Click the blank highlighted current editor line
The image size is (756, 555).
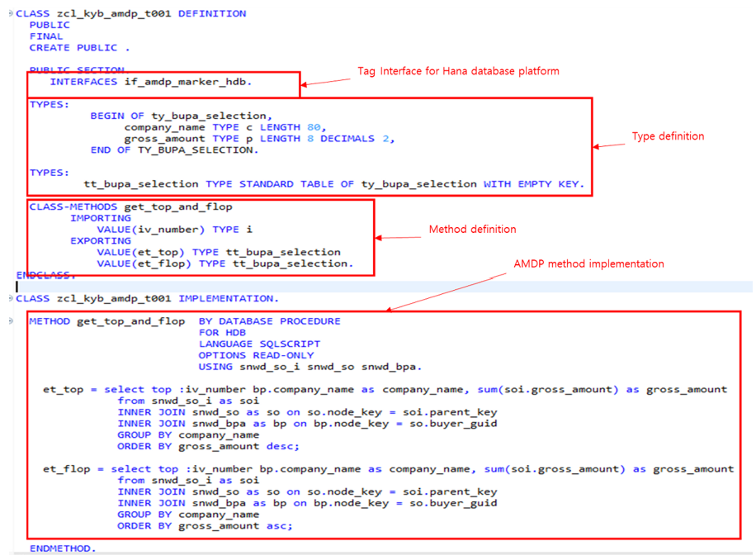click(383, 287)
